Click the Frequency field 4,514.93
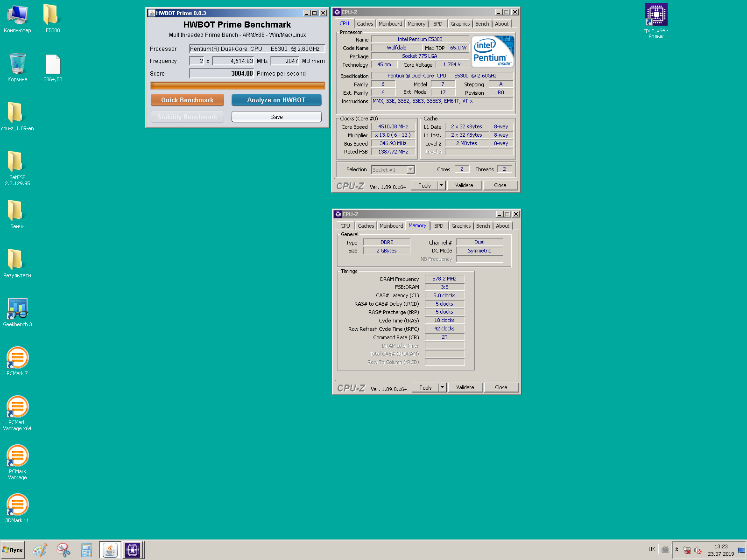The image size is (747, 560). pyautogui.click(x=233, y=61)
